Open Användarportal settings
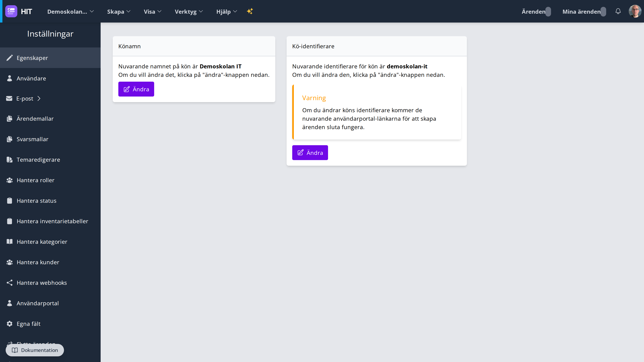The image size is (644, 362). (50, 303)
